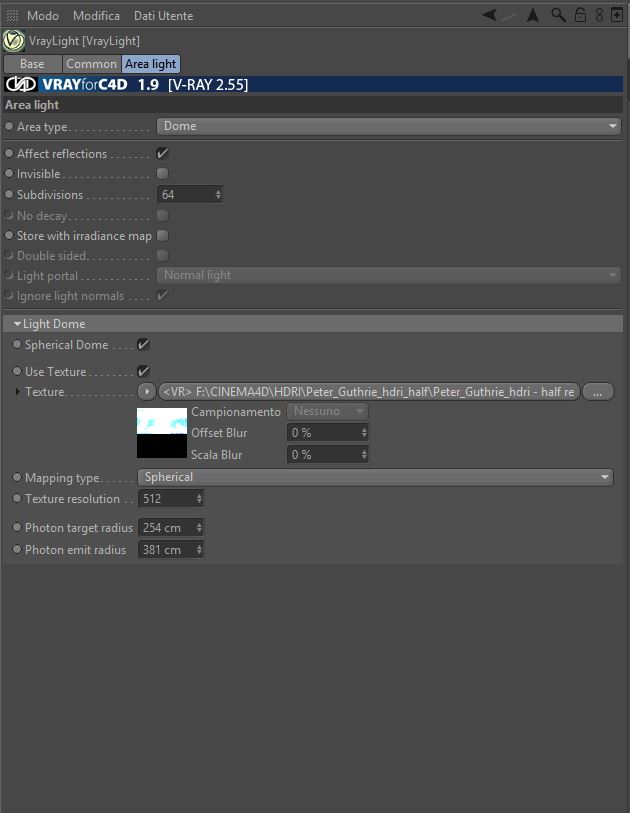This screenshot has width=630, height=813.
Task: Open the Light portal Normal light dropdown
Action: pos(389,275)
